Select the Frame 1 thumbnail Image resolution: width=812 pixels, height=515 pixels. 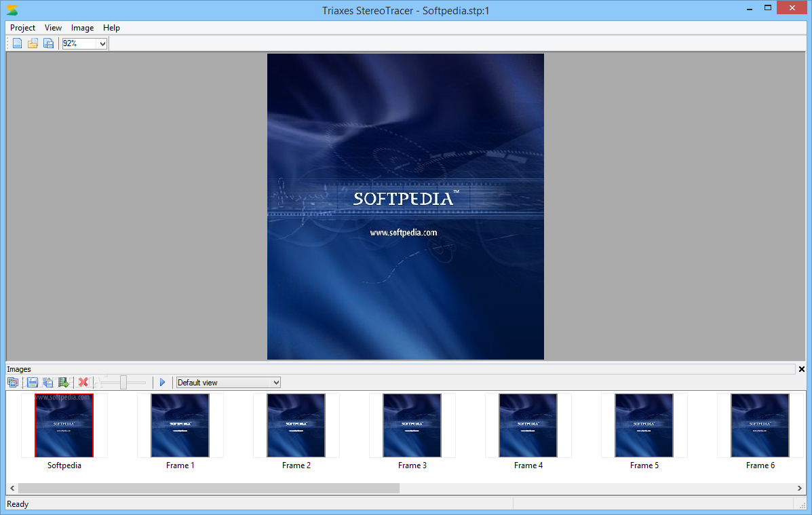[180, 425]
